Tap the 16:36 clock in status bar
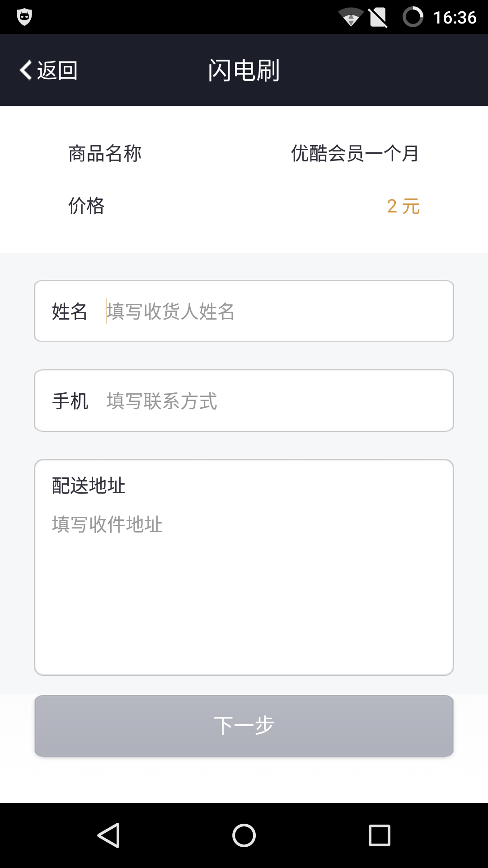 click(455, 18)
